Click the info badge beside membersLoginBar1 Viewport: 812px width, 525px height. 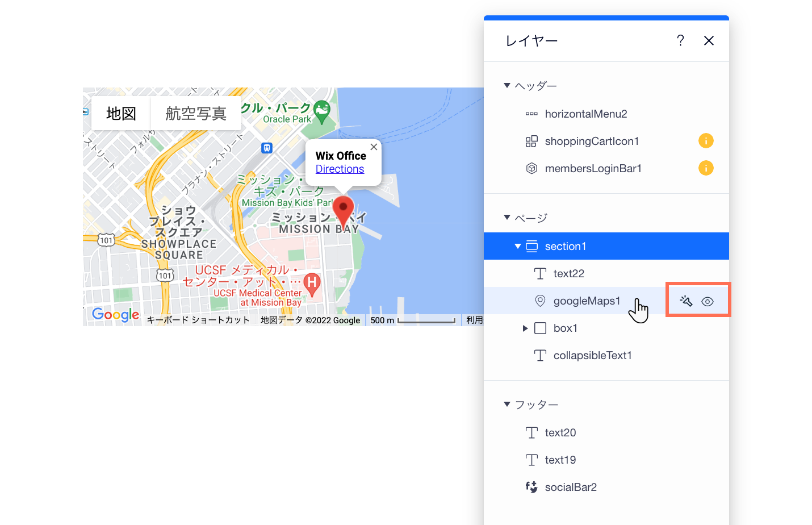(706, 168)
